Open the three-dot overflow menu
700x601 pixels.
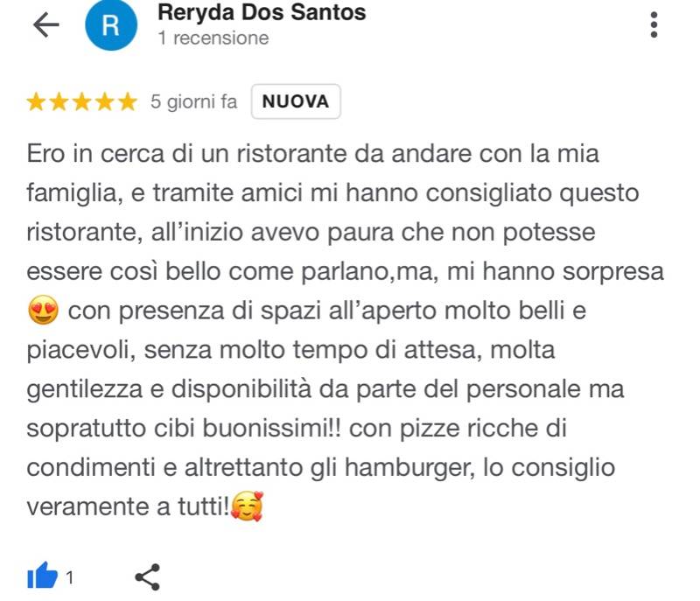(654, 24)
